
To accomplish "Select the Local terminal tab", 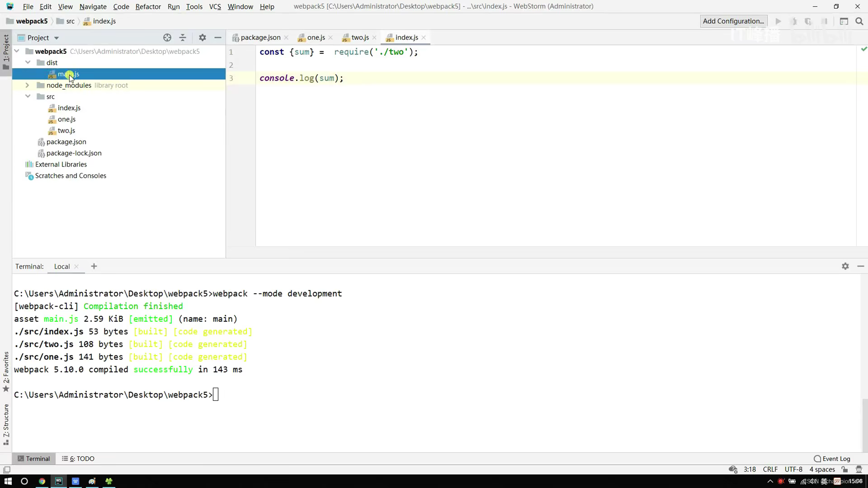I will pos(62,266).
